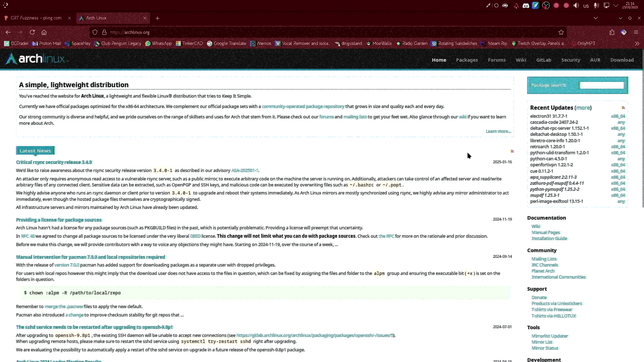Open the Forums nav menu item
Screen dimensions: 644x362
point(497,60)
